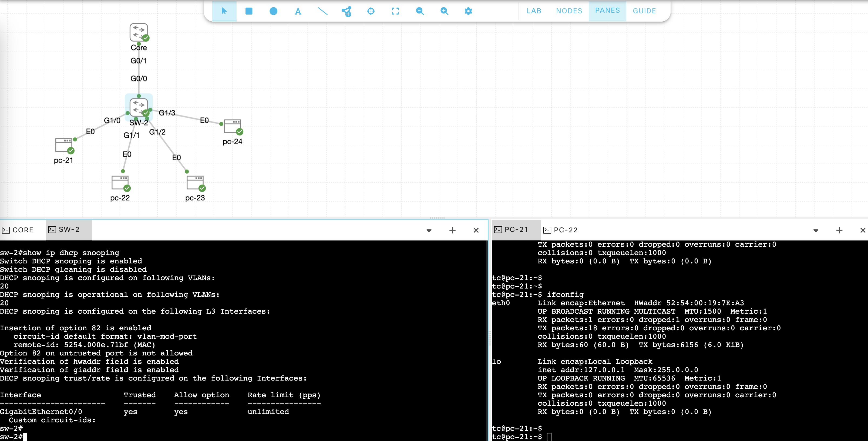Open the LAB menu tab
Screen dimensions: 868x441
click(x=534, y=11)
